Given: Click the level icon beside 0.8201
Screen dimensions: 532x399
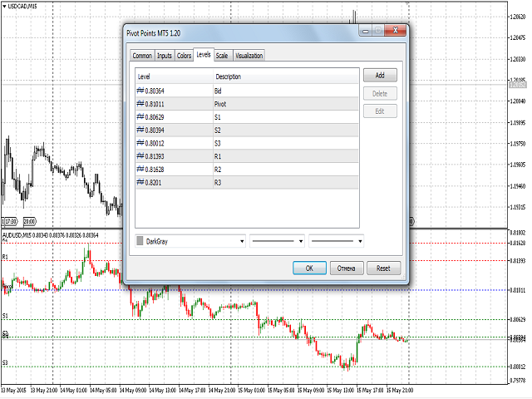Looking at the screenshot, I should pos(140,180).
